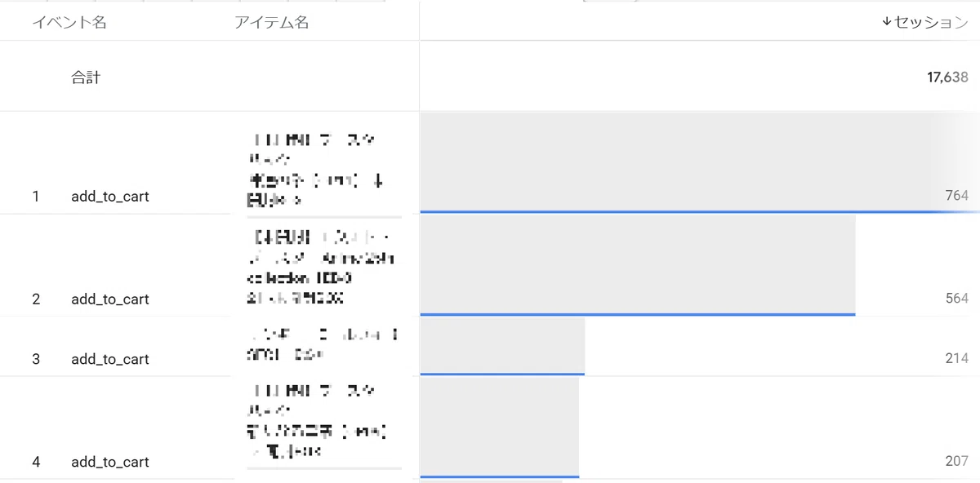Click the イベント名 column header

(x=69, y=22)
